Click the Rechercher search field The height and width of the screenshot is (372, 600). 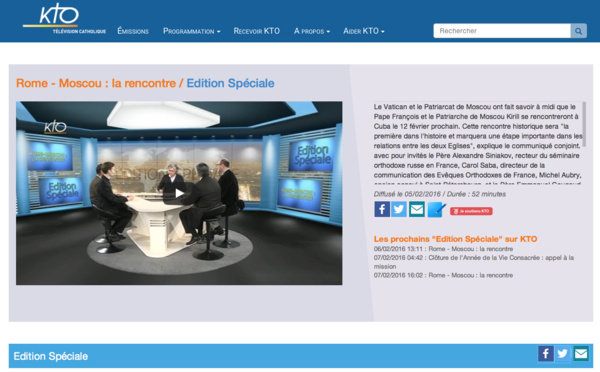pyautogui.click(x=502, y=31)
